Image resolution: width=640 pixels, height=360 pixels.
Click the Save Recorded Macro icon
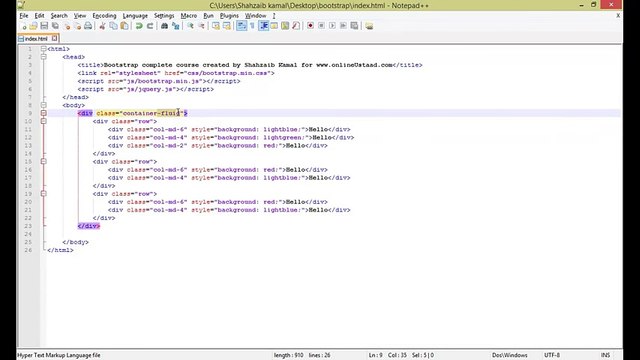[x=354, y=26]
